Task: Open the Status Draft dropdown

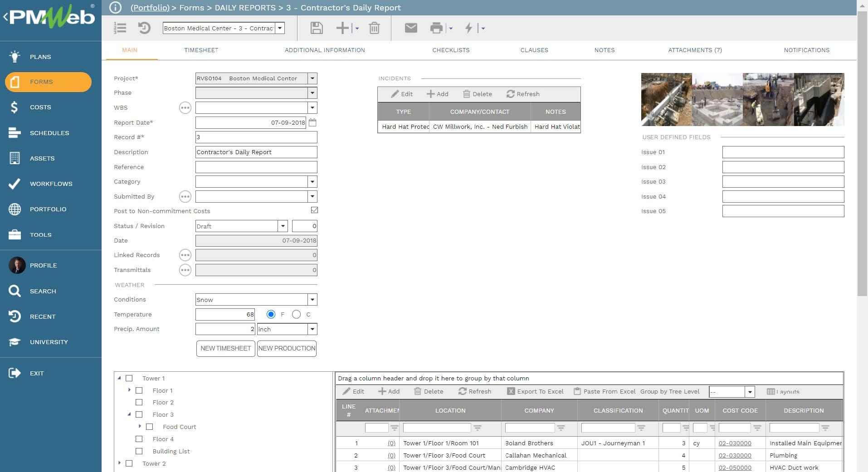Action: tap(283, 226)
